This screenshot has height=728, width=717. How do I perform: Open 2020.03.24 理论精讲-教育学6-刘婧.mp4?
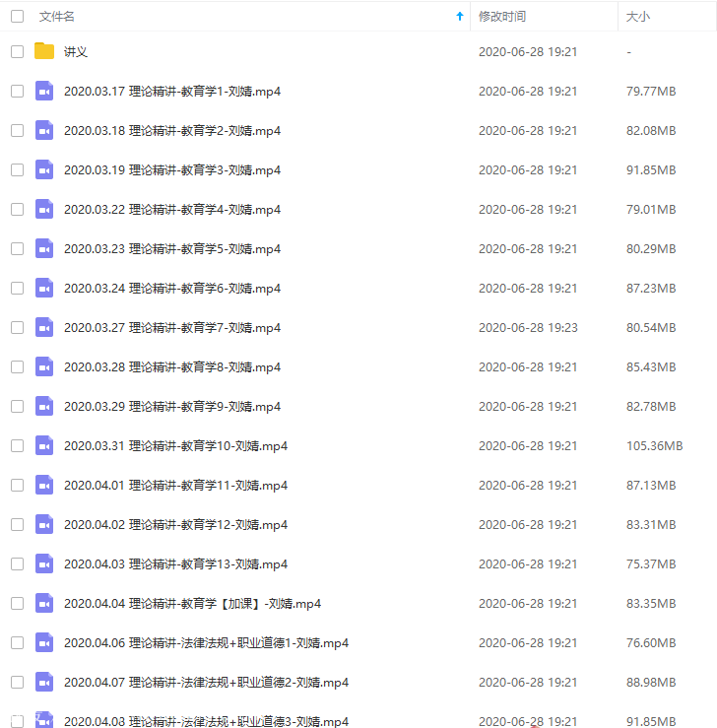pyautogui.click(x=172, y=289)
